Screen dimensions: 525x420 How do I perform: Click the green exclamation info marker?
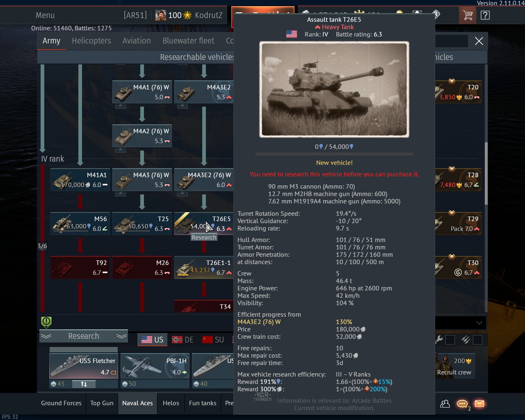(x=46, y=322)
